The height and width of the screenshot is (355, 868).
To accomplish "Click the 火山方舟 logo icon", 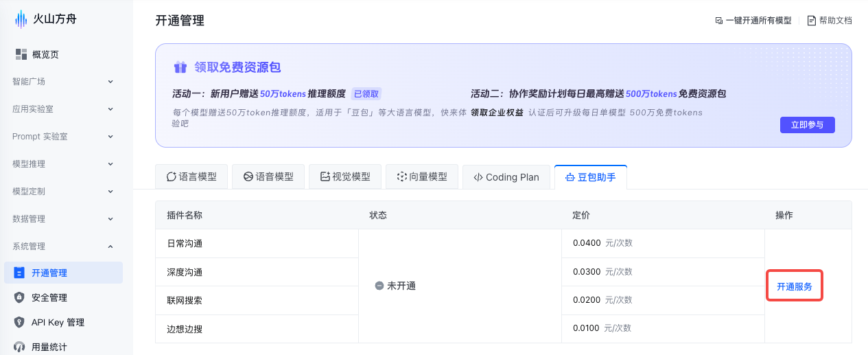I will coord(22,19).
